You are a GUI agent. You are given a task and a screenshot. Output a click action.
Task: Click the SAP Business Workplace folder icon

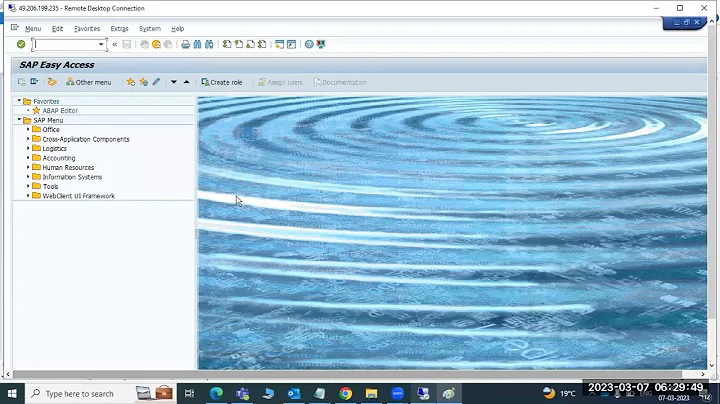[x=52, y=82]
